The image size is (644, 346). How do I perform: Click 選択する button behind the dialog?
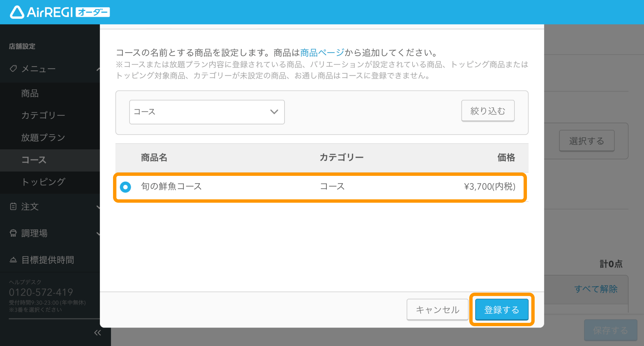click(x=587, y=141)
